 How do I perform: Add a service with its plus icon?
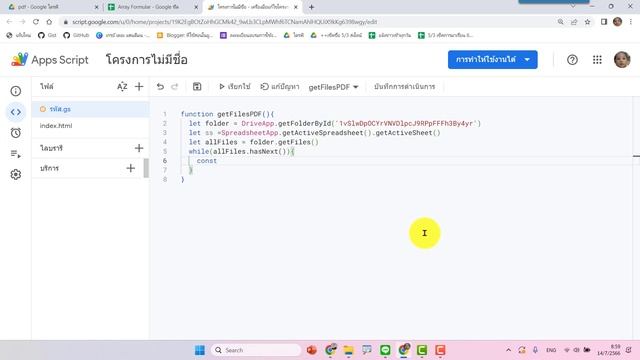tap(130, 168)
